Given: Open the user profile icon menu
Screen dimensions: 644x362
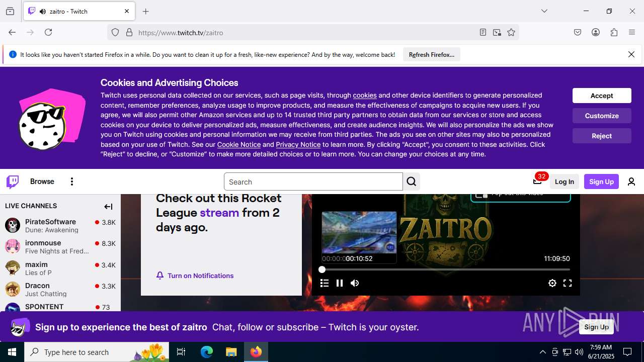Looking at the screenshot, I should [x=631, y=182].
